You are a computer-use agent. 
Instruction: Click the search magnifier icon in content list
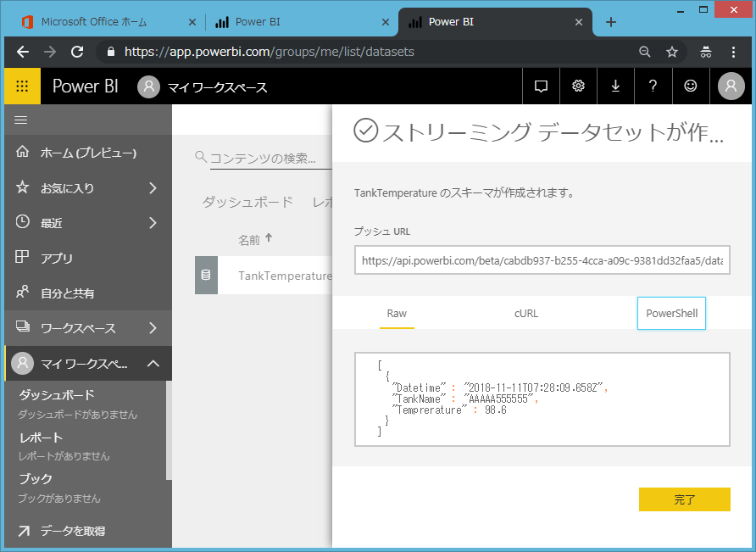pyautogui.click(x=201, y=157)
